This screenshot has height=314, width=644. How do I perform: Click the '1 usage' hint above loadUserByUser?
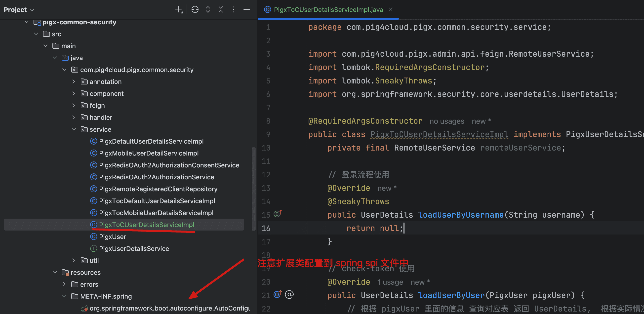(390, 282)
